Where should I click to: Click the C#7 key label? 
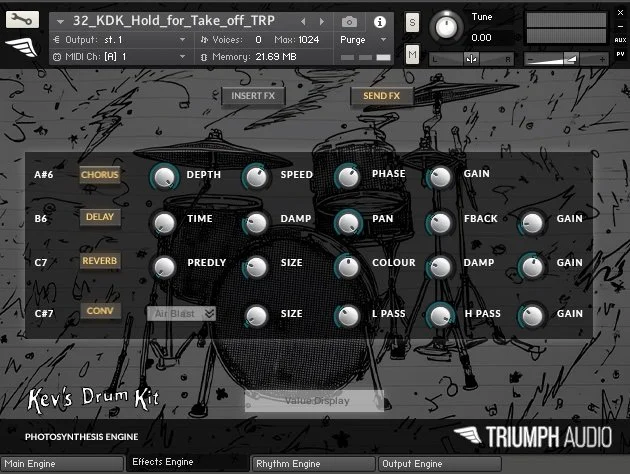44,313
